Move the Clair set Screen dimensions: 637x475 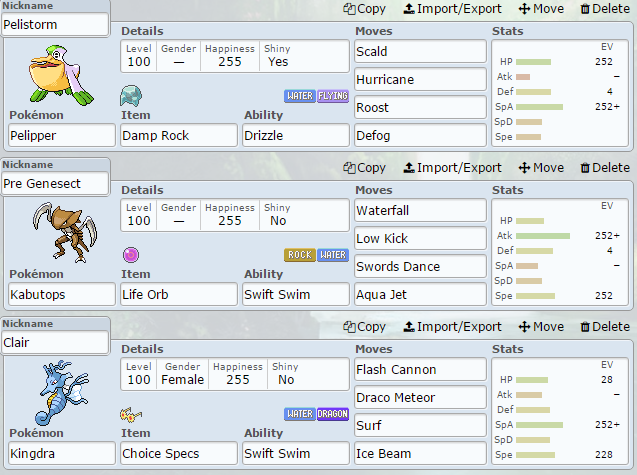point(541,327)
